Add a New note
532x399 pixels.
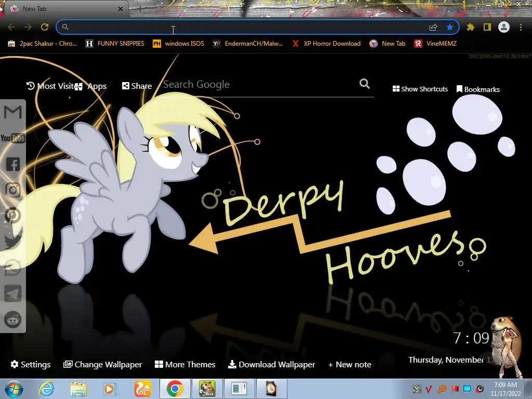350,364
